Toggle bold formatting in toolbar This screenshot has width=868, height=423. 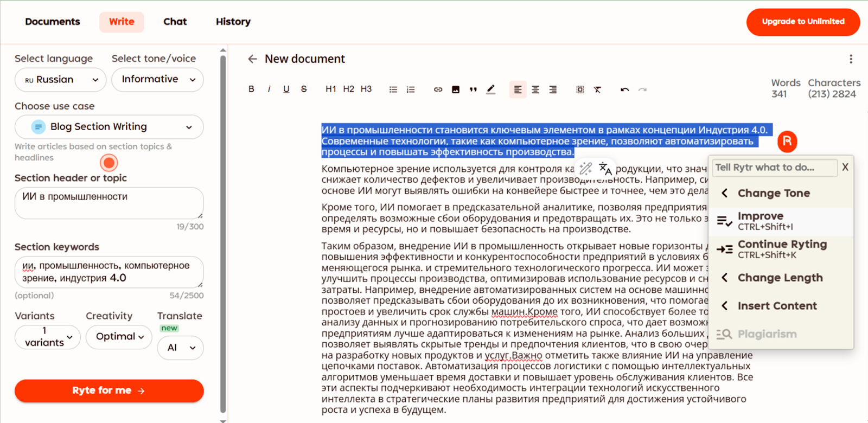[x=251, y=89]
